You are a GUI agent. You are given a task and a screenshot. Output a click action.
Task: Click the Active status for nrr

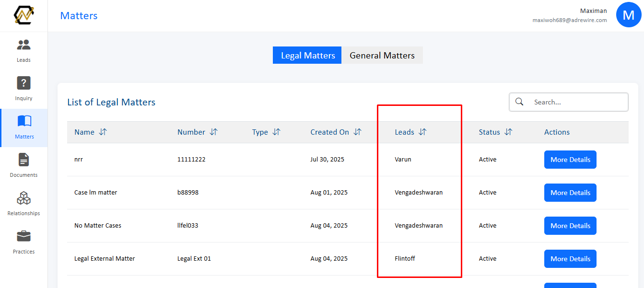[488, 160]
